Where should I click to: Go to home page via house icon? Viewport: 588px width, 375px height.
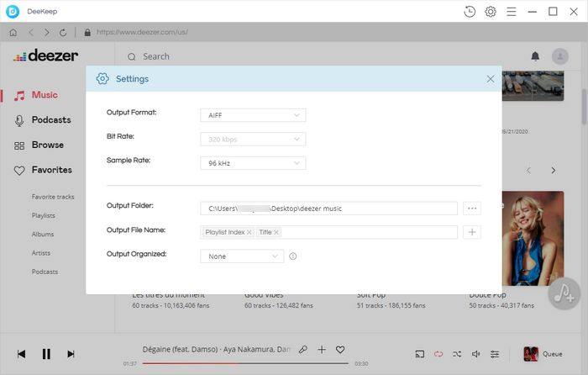click(x=13, y=33)
